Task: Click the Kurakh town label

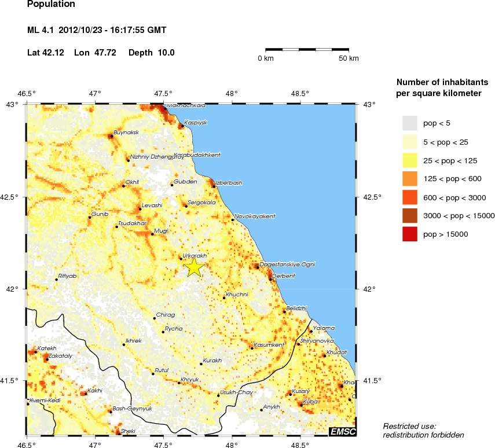Action: (212, 360)
